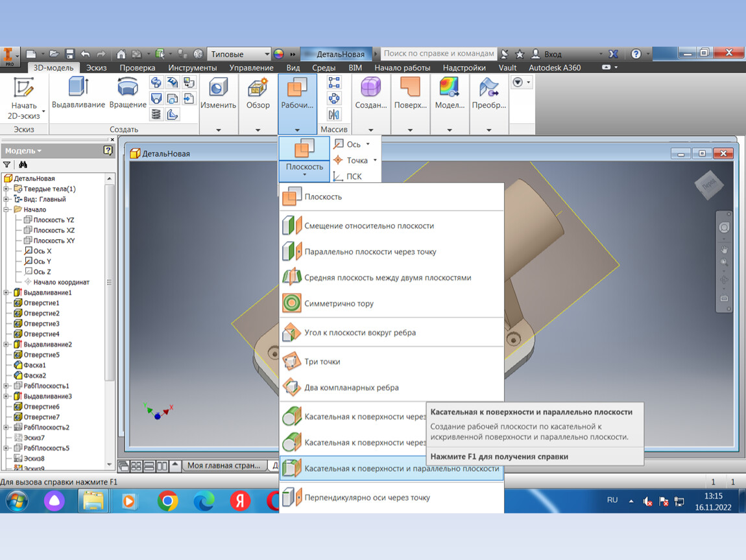Start a new 2D sketch
The height and width of the screenshot is (560, 746).
pos(23,99)
